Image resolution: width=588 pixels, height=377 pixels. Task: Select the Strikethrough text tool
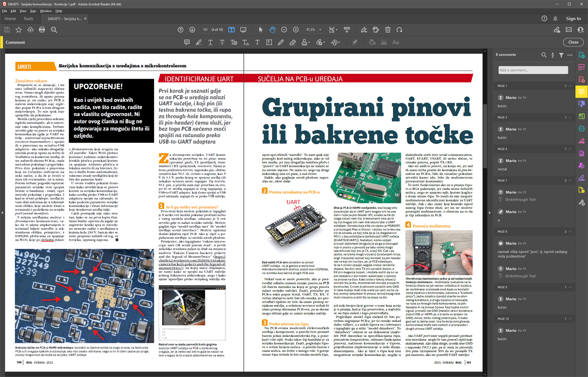click(x=222, y=42)
